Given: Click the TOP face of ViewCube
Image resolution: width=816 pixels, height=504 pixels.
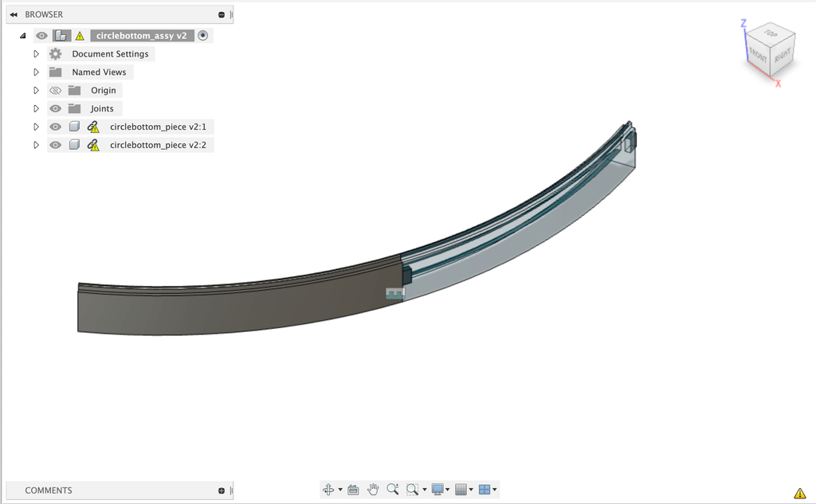Looking at the screenshot, I should click(771, 33).
